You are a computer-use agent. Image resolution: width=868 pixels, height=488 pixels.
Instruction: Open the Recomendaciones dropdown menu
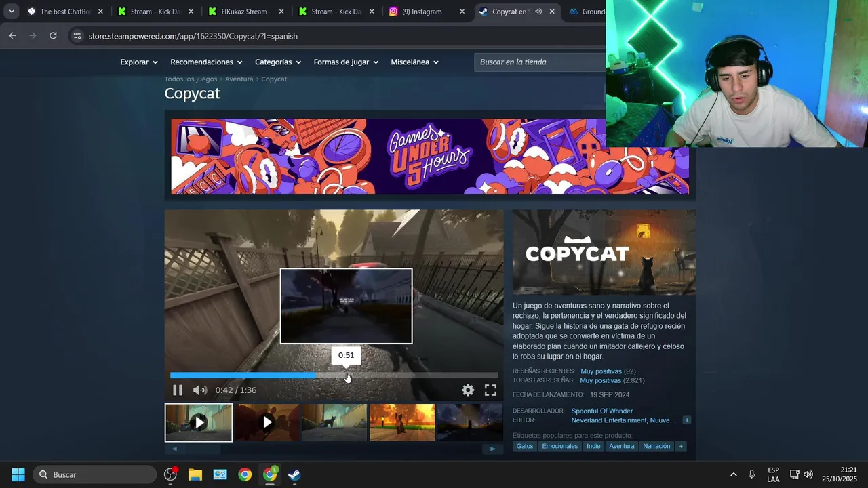tap(206, 62)
